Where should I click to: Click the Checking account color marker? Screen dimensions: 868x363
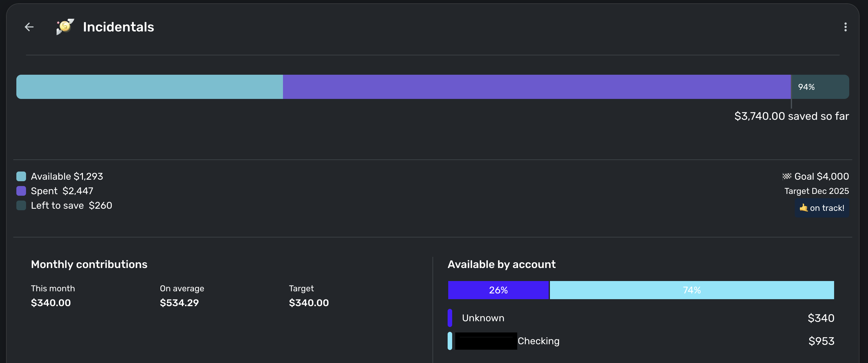pyautogui.click(x=450, y=341)
